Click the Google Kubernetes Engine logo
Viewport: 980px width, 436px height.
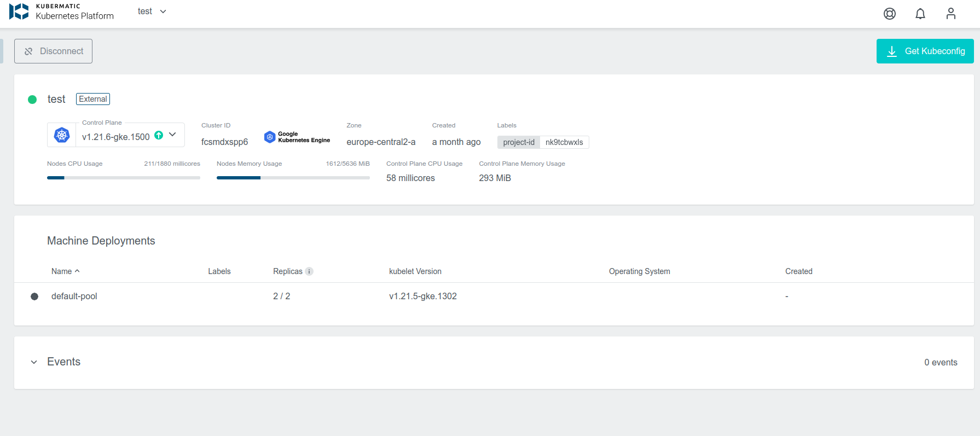[x=297, y=137]
